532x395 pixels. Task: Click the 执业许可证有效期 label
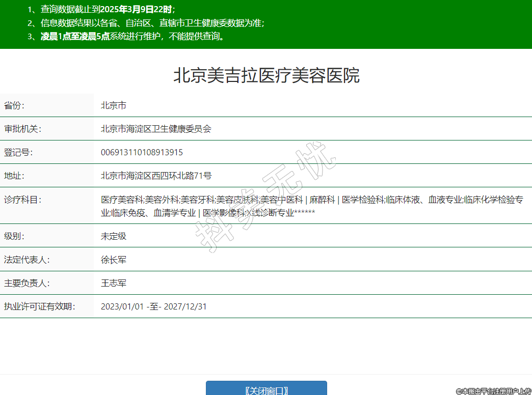[39, 306]
